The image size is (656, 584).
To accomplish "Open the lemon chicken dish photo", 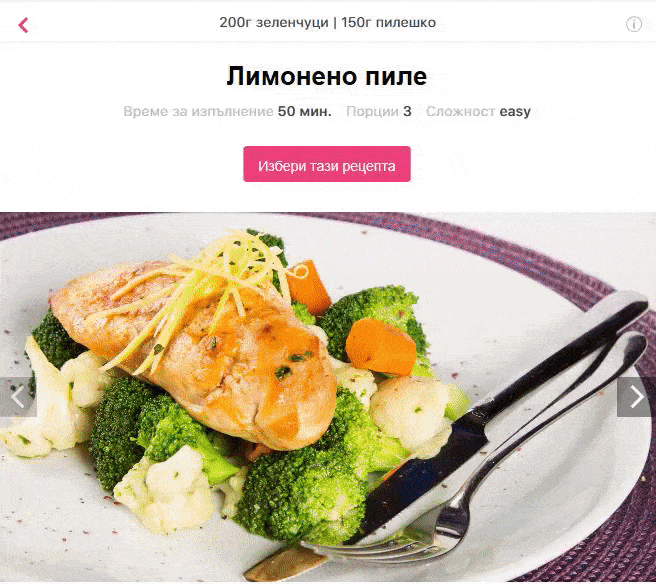I will pyautogui.click(x=328, y=397).
